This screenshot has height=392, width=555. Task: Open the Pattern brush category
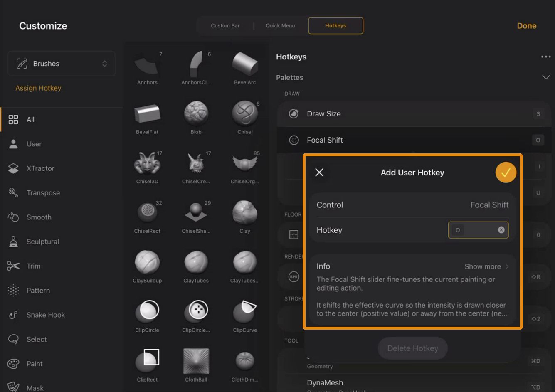click(62, 291)
